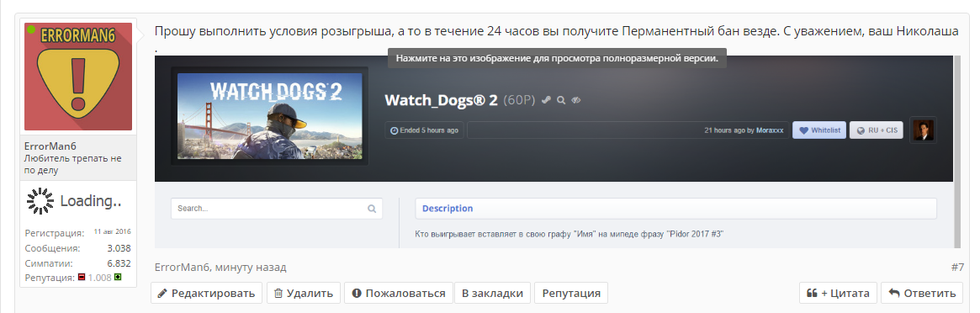
Task: Open the post permalink #7
Action: pos(957,268)
